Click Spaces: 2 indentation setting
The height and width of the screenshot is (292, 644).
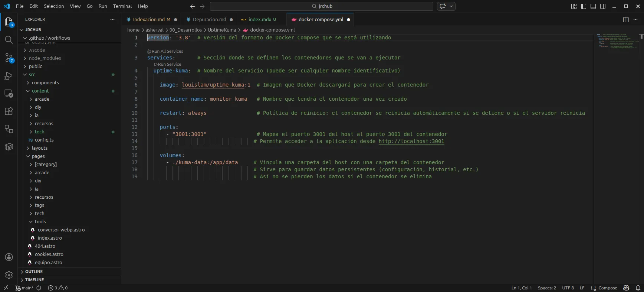click(x=547, y=288)
